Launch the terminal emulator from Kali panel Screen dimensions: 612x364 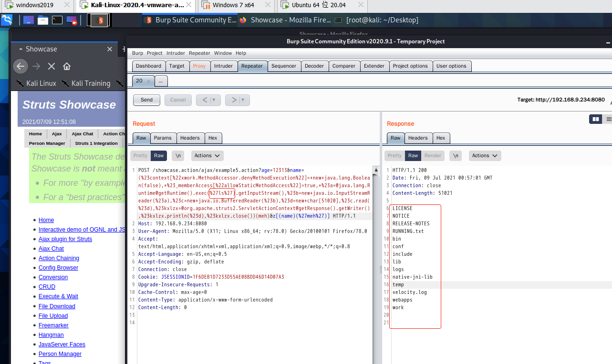tap(57, 20)
